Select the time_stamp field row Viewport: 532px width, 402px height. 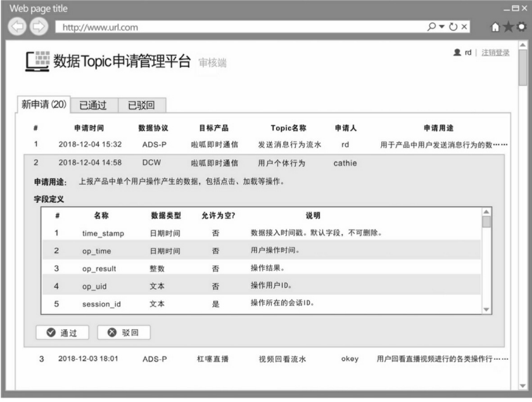pos(261,233)
